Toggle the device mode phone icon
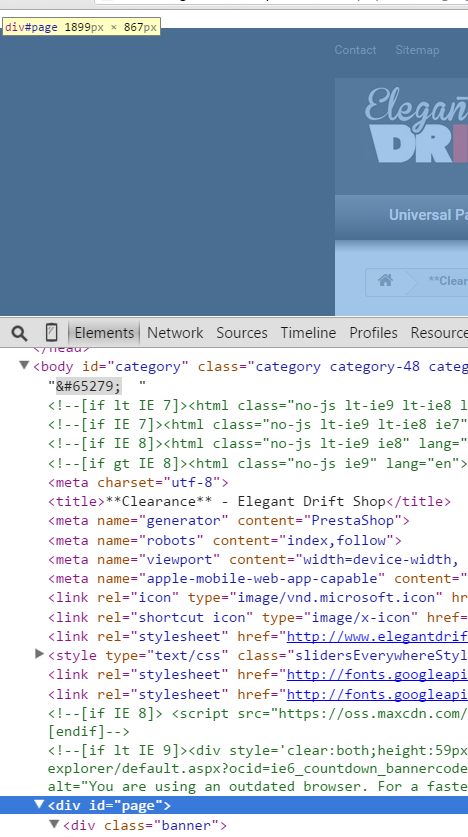The height and width of the screenshot is (837, 468). tap(51, 333)
